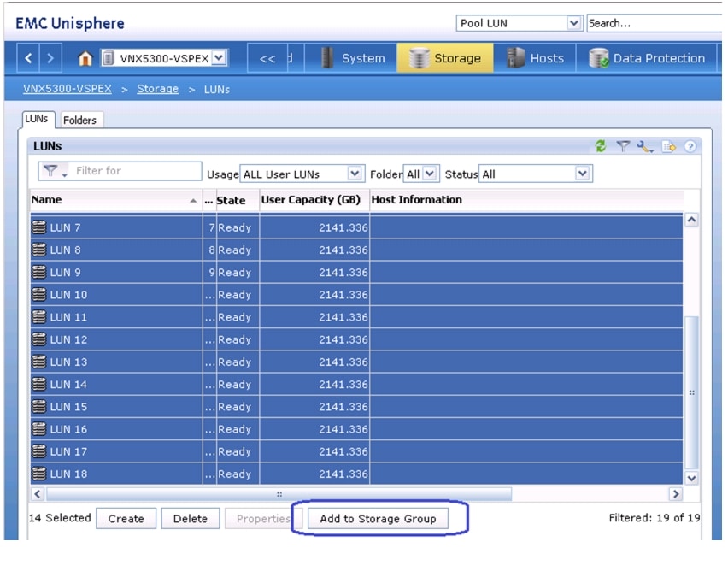Click the VNX5300-VSPEX system device icon
728x577 pixels.
coord(109,58)
